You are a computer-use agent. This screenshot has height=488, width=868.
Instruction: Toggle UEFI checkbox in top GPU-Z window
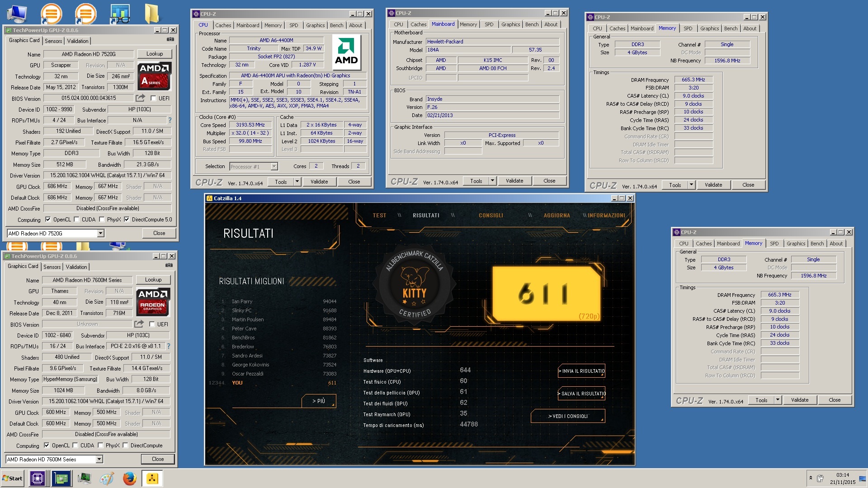point(153,98)
